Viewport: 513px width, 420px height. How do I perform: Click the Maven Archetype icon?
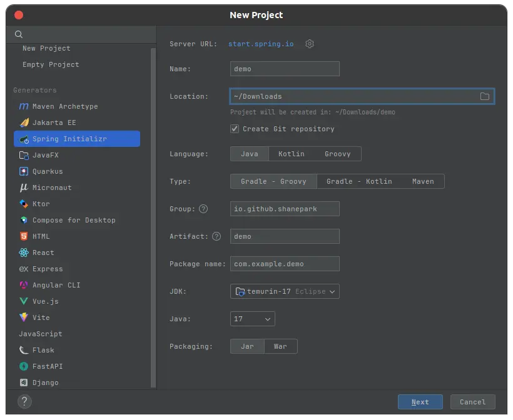point(24,106)
